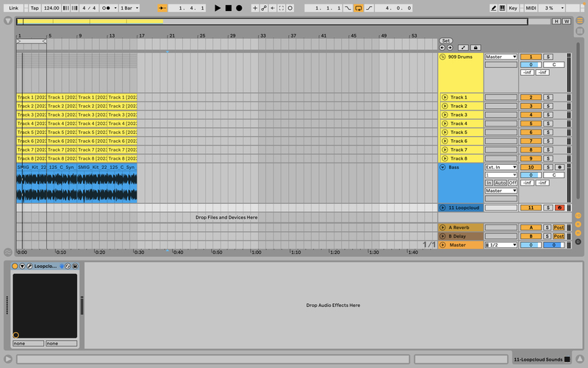Unfold the Track 1 expander arrow

point(444,97)
